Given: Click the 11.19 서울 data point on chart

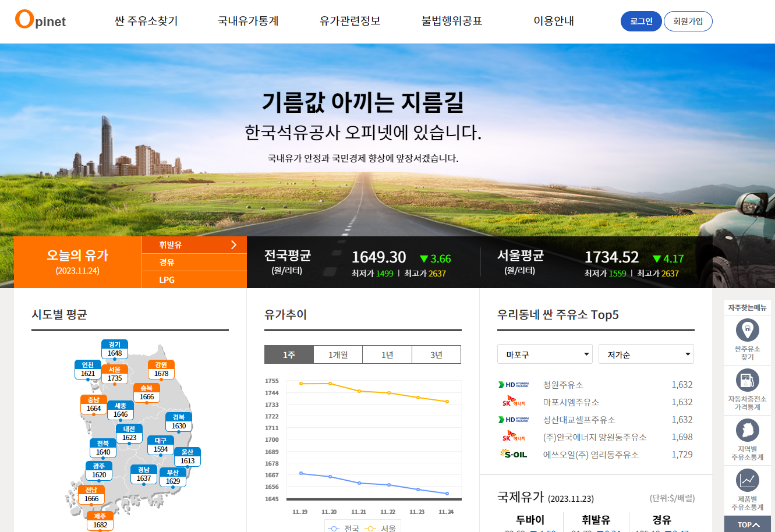Looking at the screenshot, I should [x=301, y=384].
